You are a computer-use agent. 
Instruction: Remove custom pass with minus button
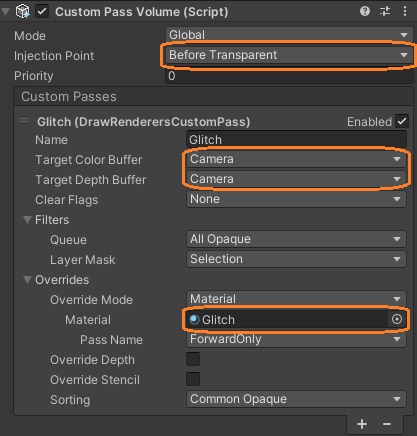[387, 424]
